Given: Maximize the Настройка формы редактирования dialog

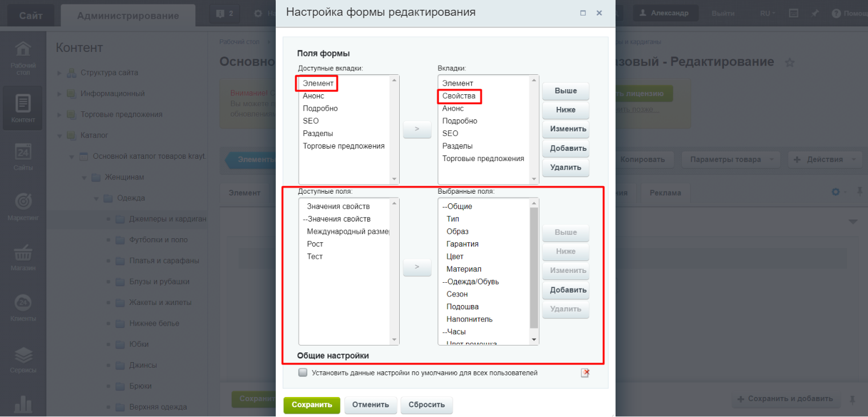Looking at the screenshot, I should (583, 13).
